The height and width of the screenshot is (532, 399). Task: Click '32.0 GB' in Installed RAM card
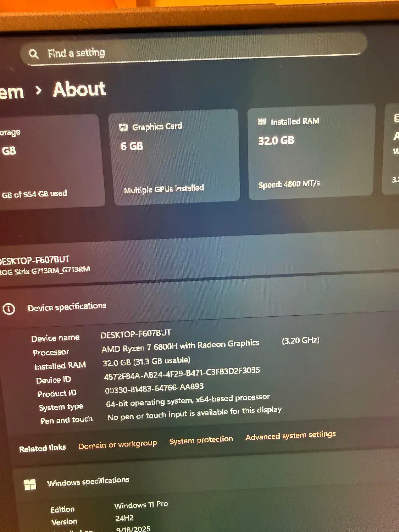click(276, 141)
